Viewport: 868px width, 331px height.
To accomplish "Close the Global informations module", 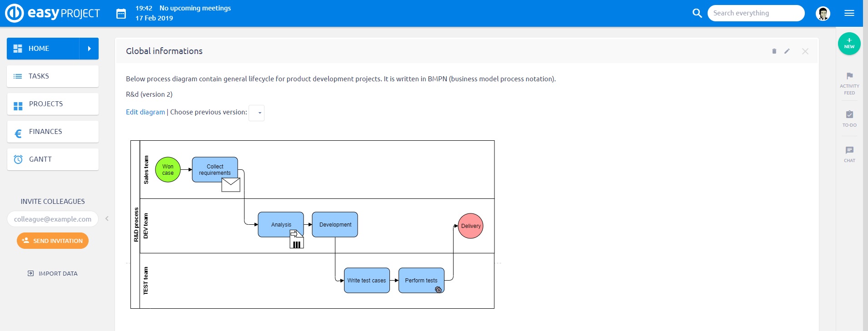I will point(805,51).
